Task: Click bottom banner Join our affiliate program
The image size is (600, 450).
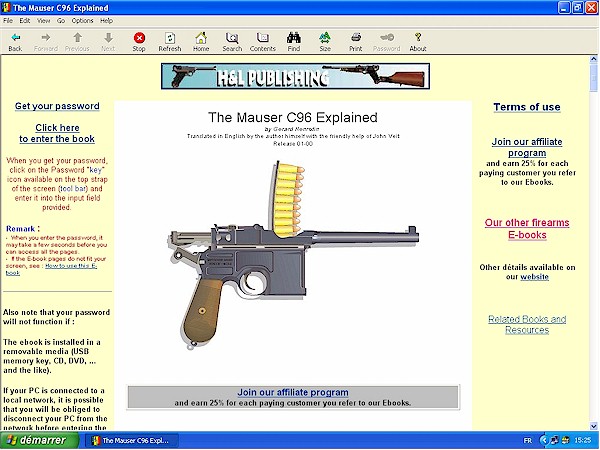Action: tap(293, 392)
